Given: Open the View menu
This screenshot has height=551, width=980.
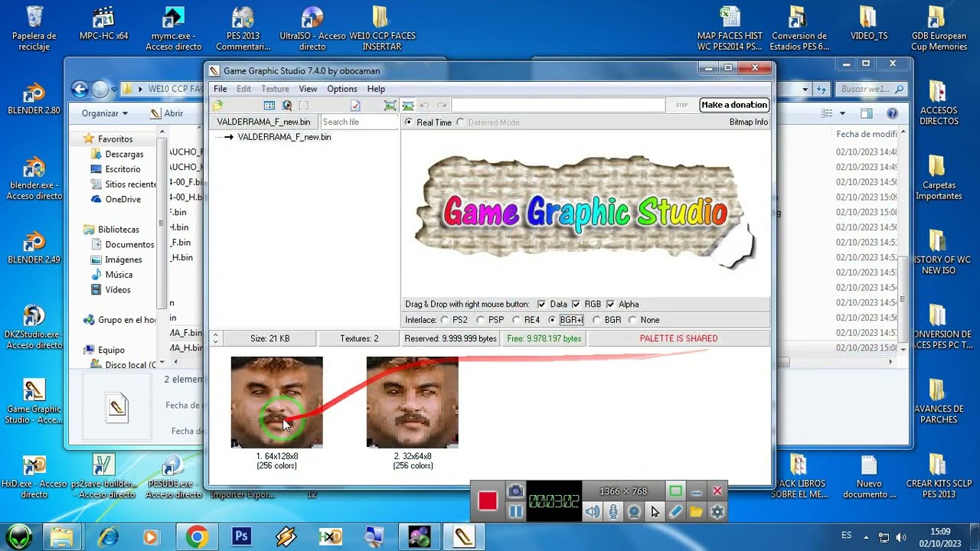Looking at the screenshot, I should click(308, 89).
